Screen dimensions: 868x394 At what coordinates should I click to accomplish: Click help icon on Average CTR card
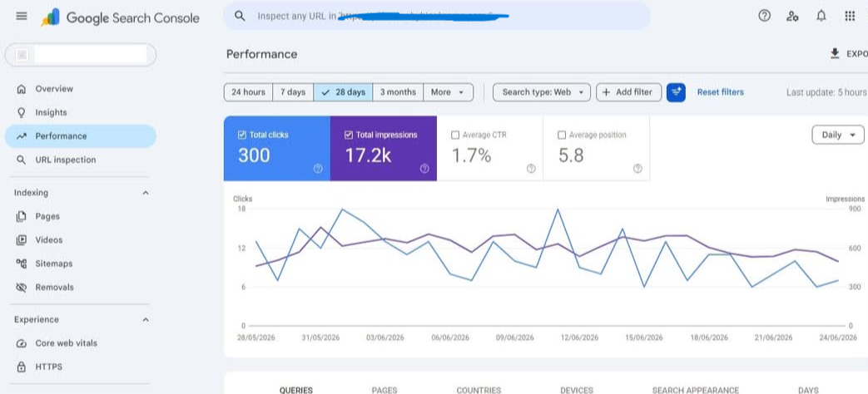click(531, 169)
